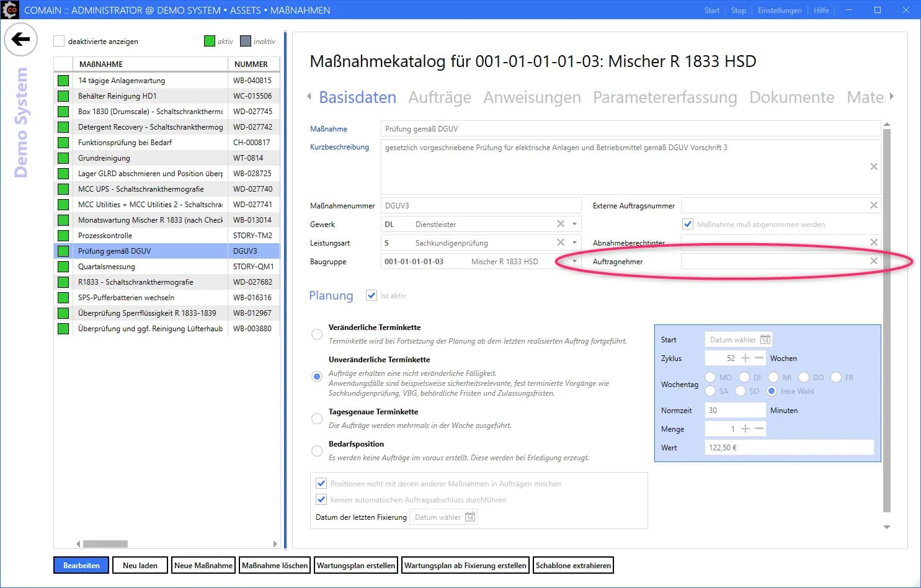The height and width of the screenshot is (588, 921).
Task: Open the Einstellungen menu
Action: click(779, 10)
